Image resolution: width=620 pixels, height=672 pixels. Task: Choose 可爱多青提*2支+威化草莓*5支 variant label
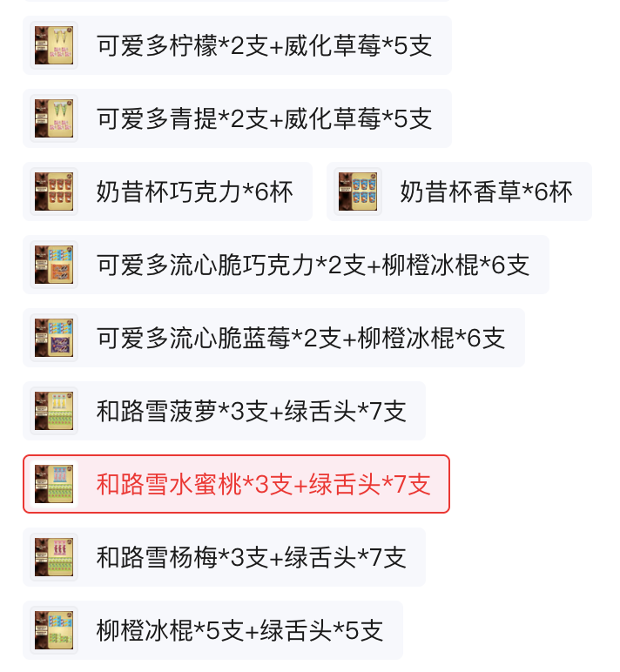[x=264, y=118]
